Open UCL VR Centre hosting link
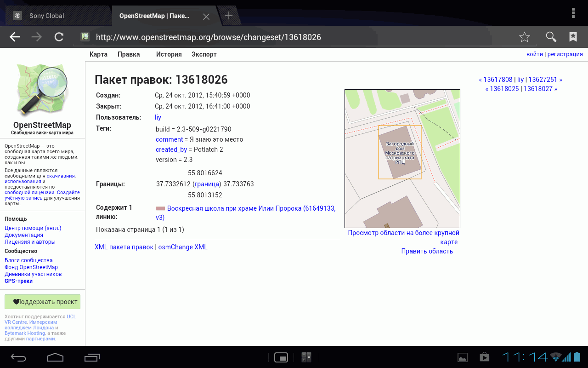This screenshot has height=368, width=588. click(40, 319)
